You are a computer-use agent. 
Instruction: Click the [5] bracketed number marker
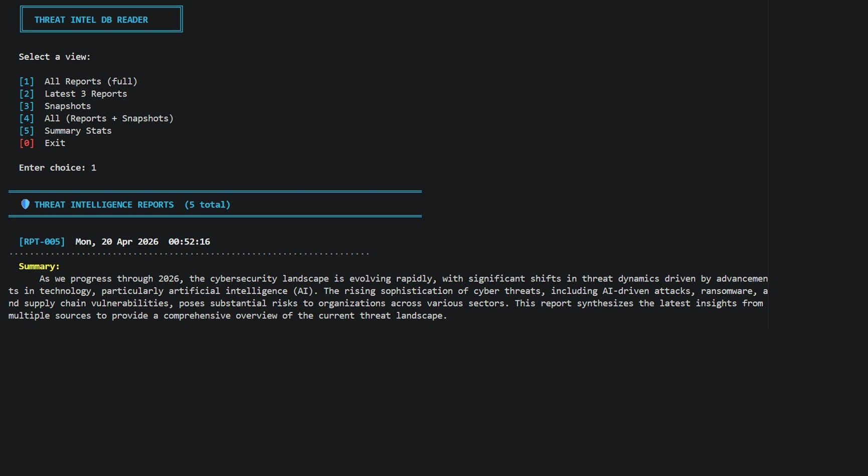click(27, 131)
